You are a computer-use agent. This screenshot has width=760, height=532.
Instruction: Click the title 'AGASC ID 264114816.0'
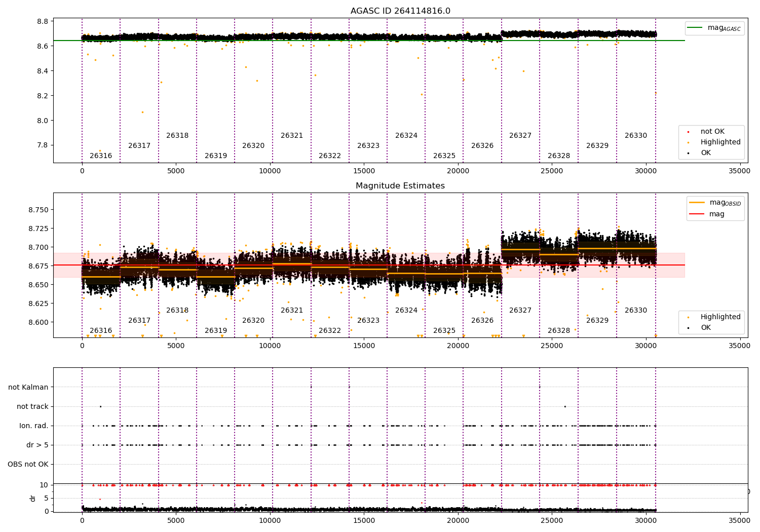point(400,11)
